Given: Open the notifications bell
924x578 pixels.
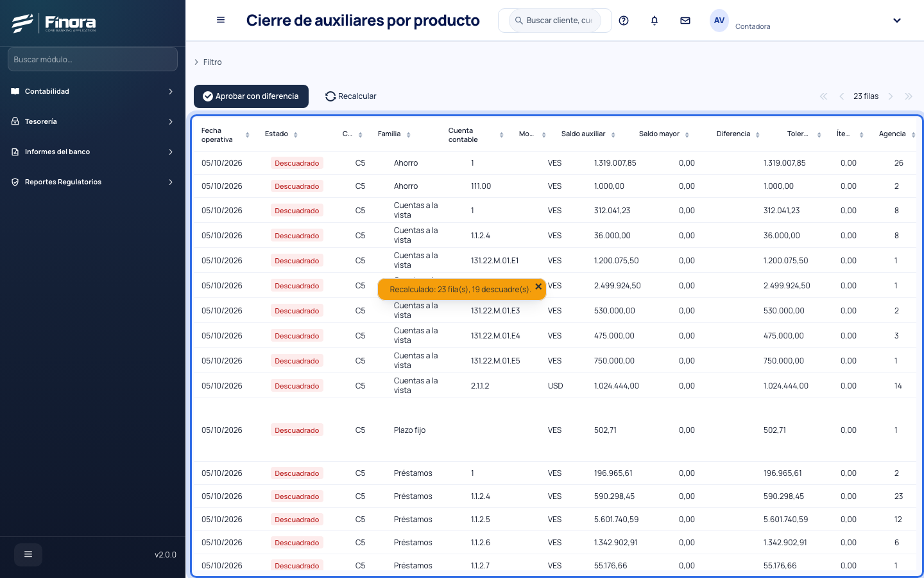Looking at the screenshot, I should pos(654,21).
